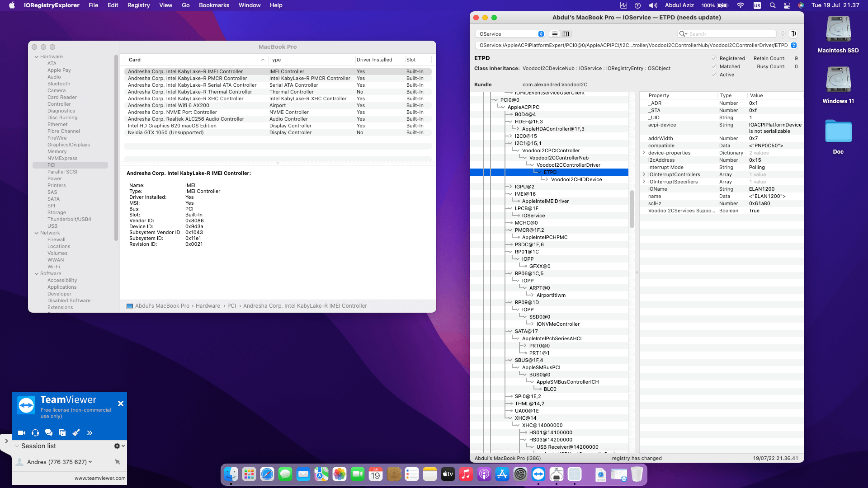
Task: Open the Help menu
Action: coord(276,5)
